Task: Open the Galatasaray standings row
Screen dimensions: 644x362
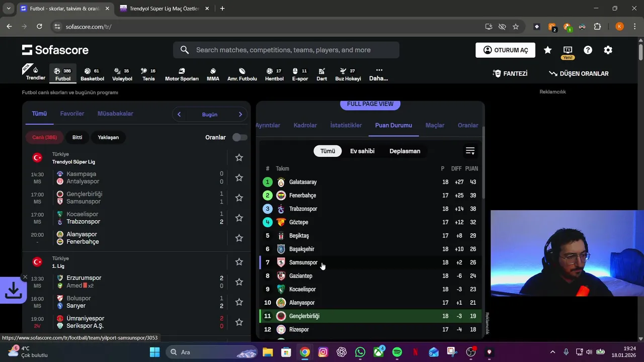Action: 370,182
